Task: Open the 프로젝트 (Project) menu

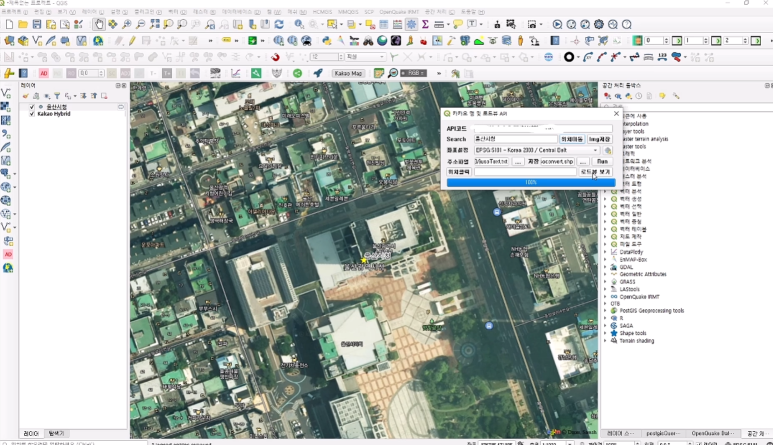Action: click(14, 11)
